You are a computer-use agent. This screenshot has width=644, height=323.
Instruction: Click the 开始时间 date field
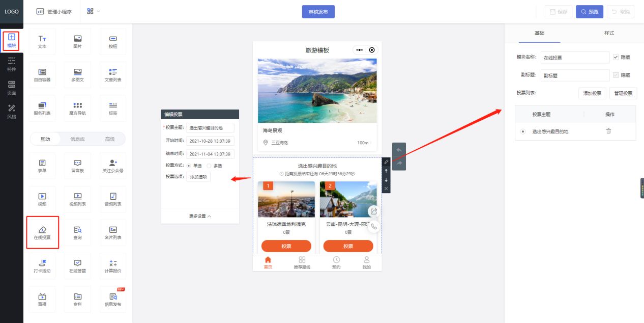pyautogui.click(x=211, y=141)
